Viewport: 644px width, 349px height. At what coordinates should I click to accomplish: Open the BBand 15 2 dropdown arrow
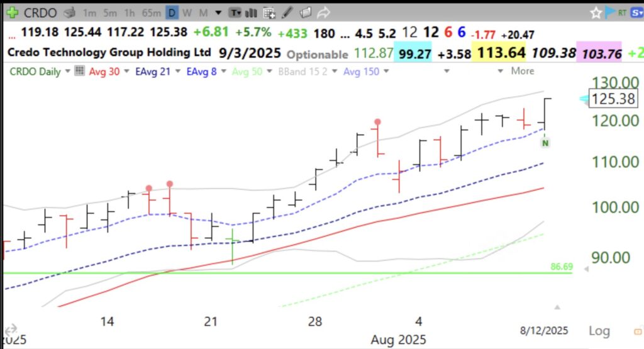(335, 72)
